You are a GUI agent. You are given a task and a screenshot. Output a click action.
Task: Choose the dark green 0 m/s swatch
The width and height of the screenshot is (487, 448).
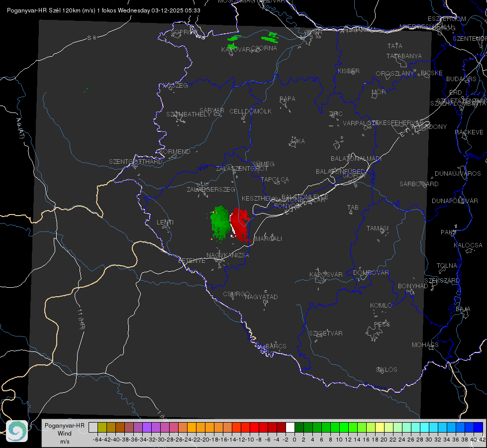(x=299, y=427)
